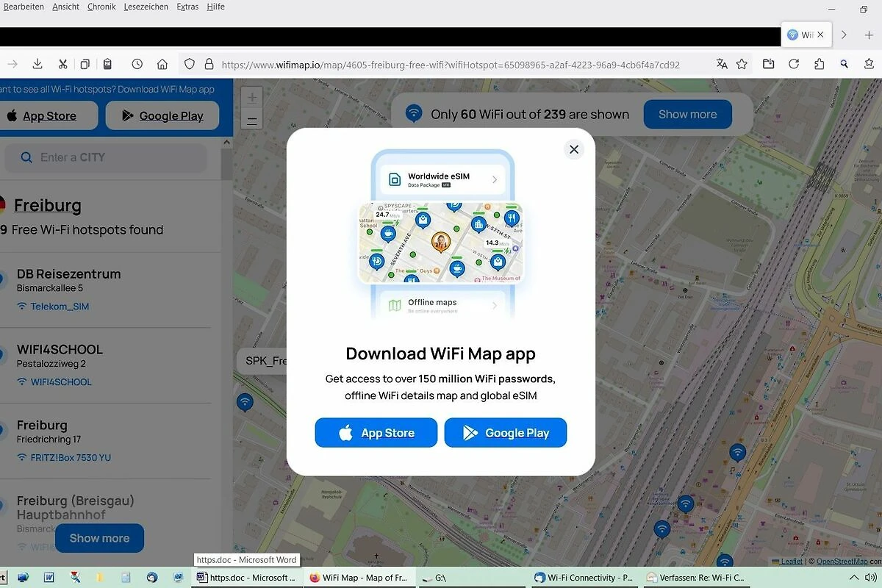The width and height of the screenshot is (882, 588).
Task: Click the tracking protection shield icon
Action: (190, 64)
